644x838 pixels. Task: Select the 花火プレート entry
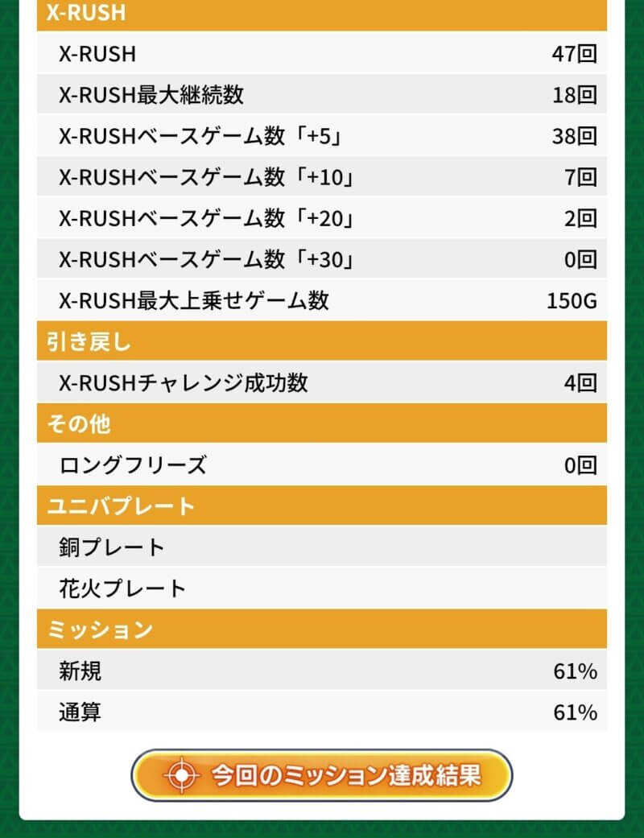click(322, 588)
